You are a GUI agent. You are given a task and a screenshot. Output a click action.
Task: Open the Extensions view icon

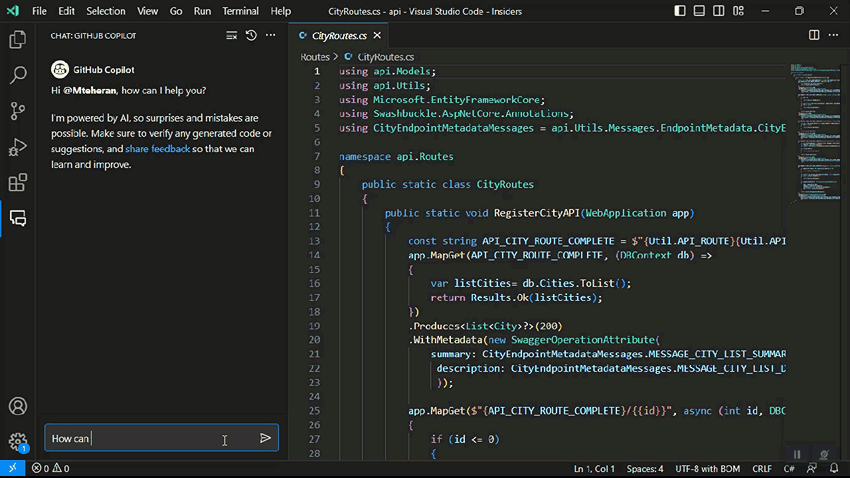coord(17,183)
